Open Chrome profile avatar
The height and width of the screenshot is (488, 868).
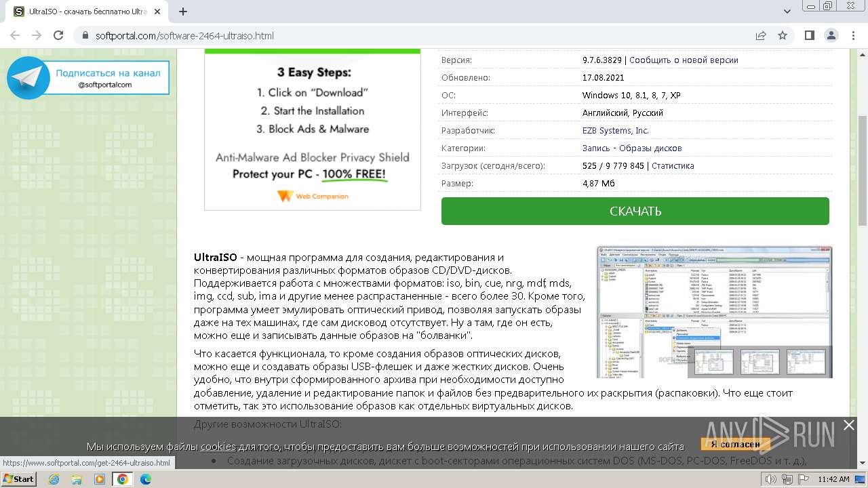[x=831, y=35]
